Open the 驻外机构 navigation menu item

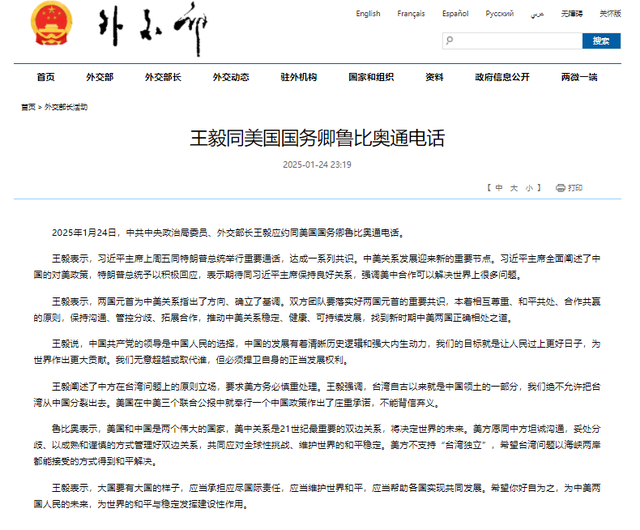299,77
